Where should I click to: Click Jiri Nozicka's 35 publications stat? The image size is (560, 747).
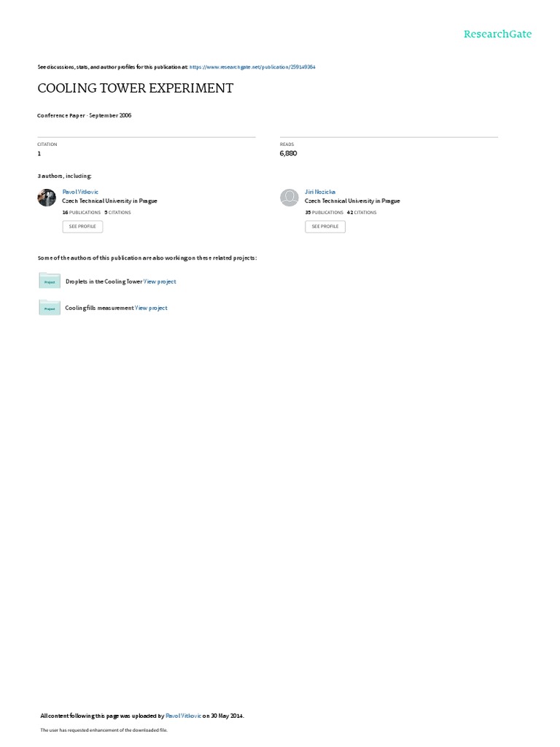(324, 212)
